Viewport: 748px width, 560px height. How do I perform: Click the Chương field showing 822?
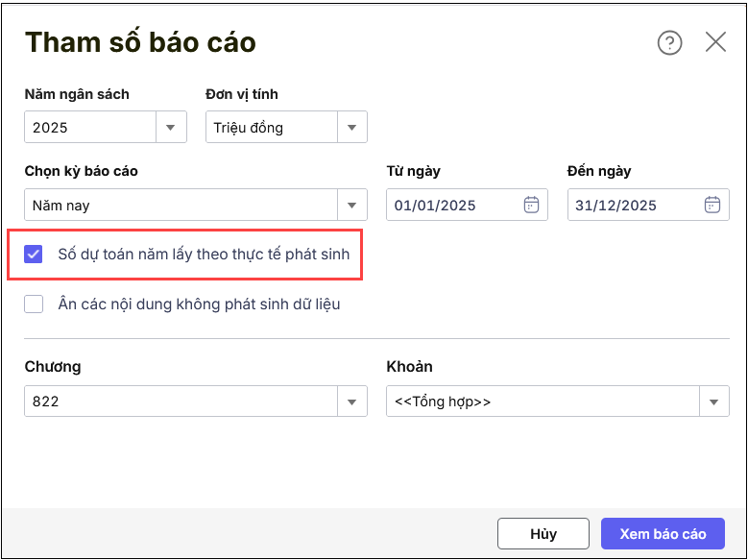point(180,402)
